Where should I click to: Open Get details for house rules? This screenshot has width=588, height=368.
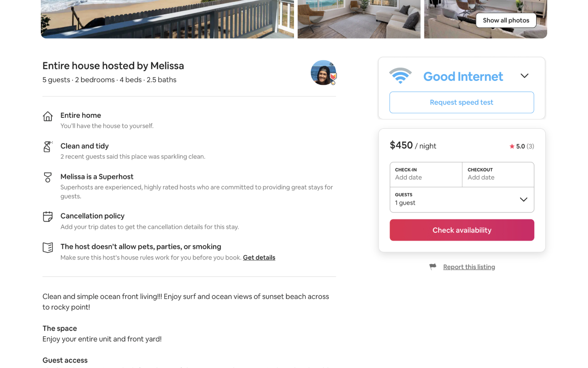point(259,257)
